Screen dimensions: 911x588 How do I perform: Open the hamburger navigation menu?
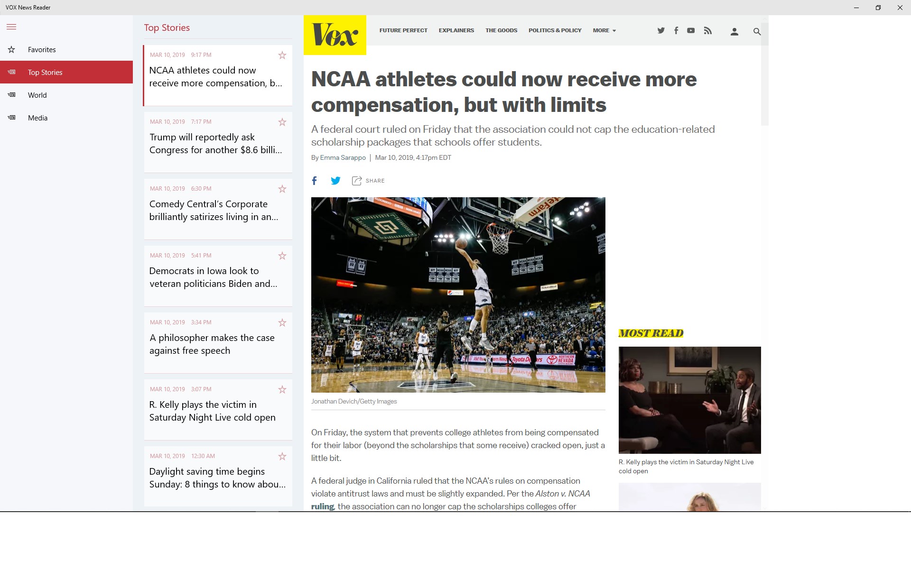11,27
